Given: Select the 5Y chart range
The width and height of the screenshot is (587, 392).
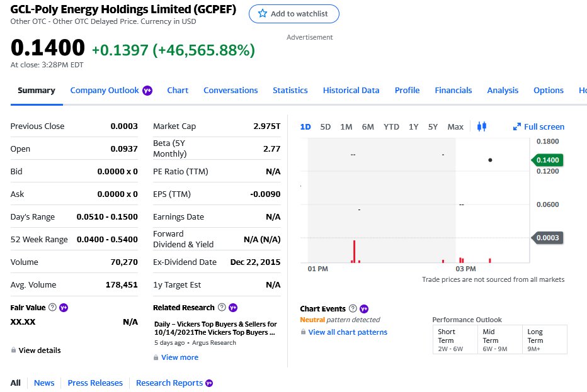Looking at the screenshot, I should click(433, 127).
